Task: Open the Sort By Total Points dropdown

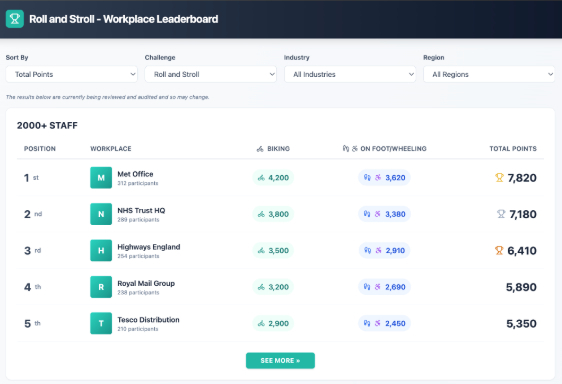Action: point(72,74)
